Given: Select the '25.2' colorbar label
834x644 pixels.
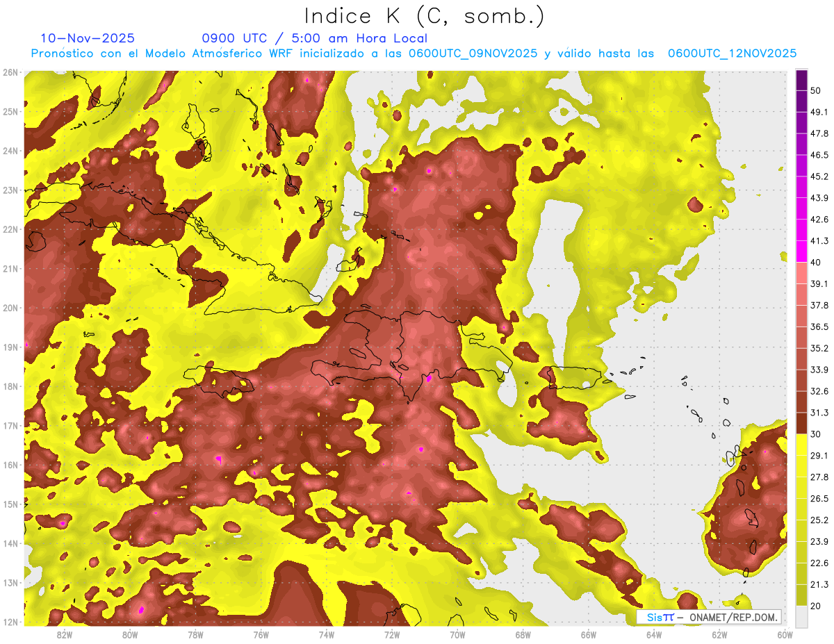Looking at the screenshot, I should (819, 520).
